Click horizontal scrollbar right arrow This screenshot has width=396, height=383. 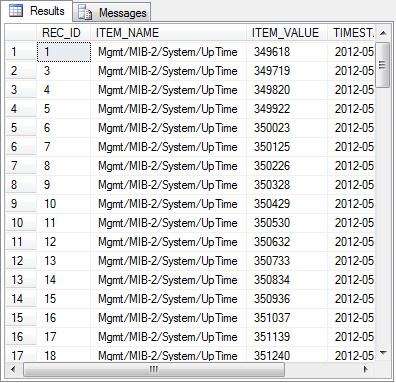pyautogui.click(x=366, y=369)
